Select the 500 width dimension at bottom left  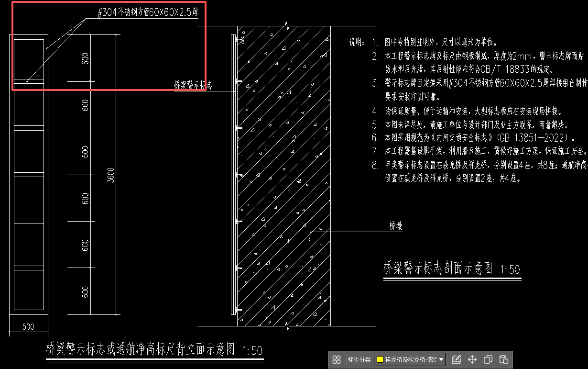[x=27, y=326]
